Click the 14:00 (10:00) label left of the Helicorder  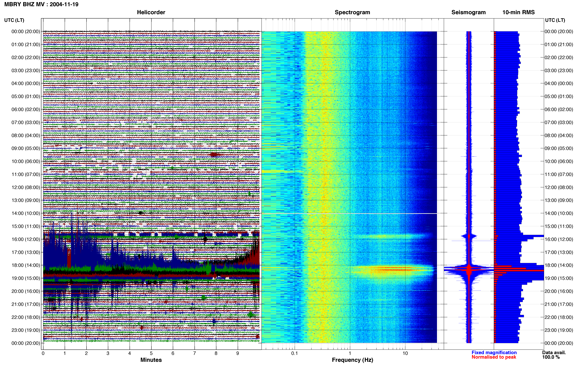26,213
